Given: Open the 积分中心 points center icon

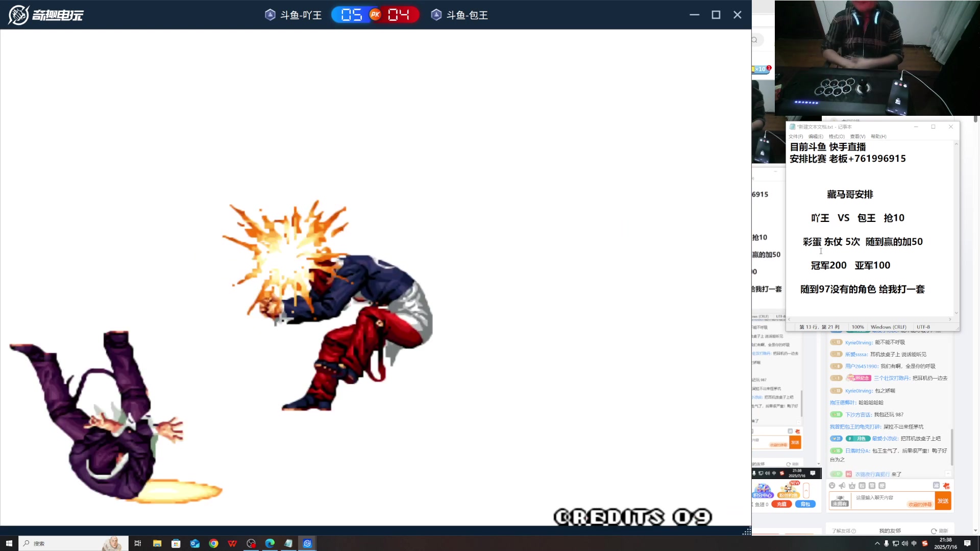Looking at the screenshot, I should (763, 491).
